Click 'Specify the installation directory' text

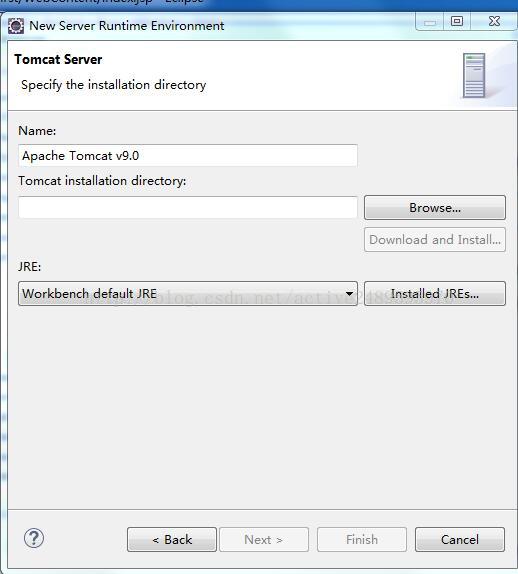click(113, 85)
